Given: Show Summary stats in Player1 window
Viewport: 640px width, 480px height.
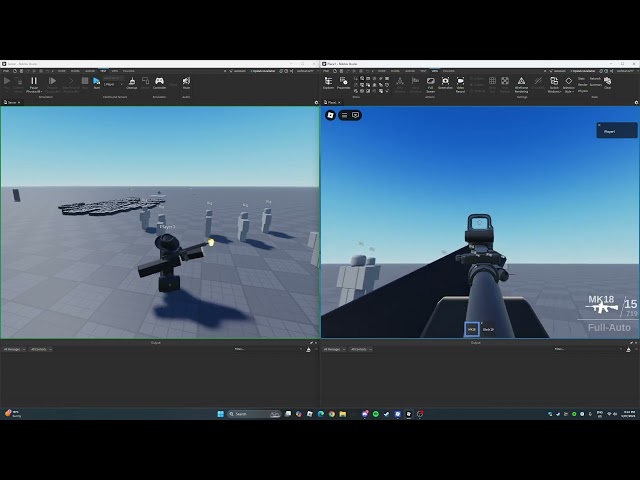Looking at the screenshot, I should (x=596, y=84).
